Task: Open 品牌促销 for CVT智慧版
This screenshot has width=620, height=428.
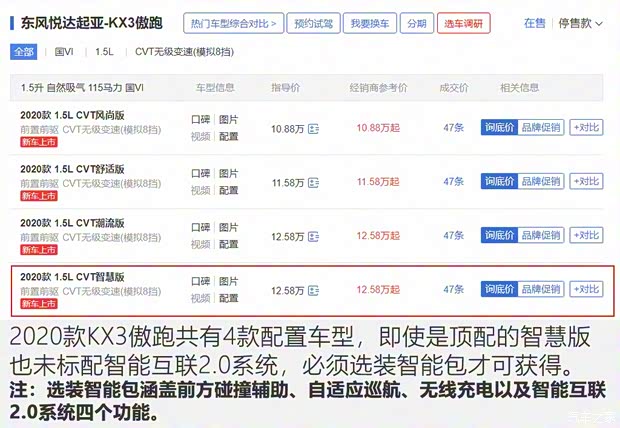Action: point(541,289)
